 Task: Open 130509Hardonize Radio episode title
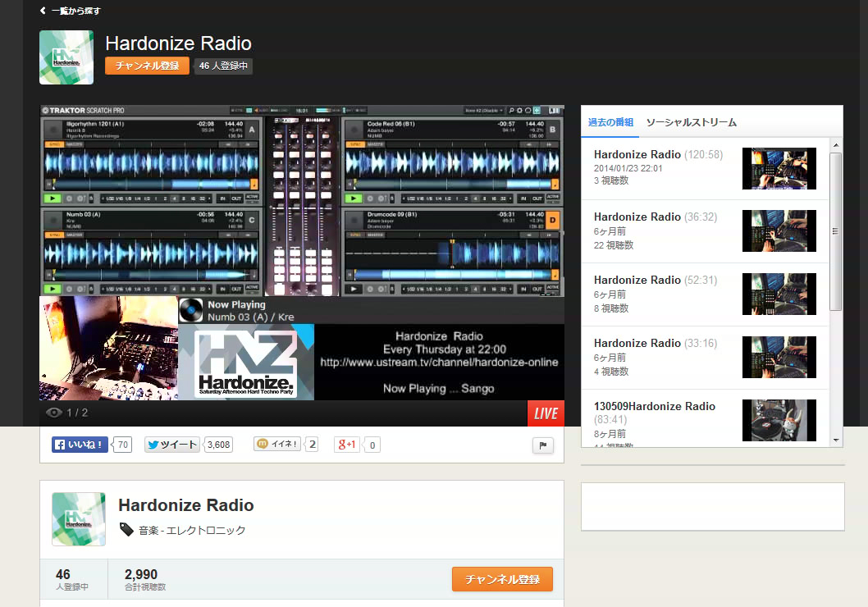[655, 406]
